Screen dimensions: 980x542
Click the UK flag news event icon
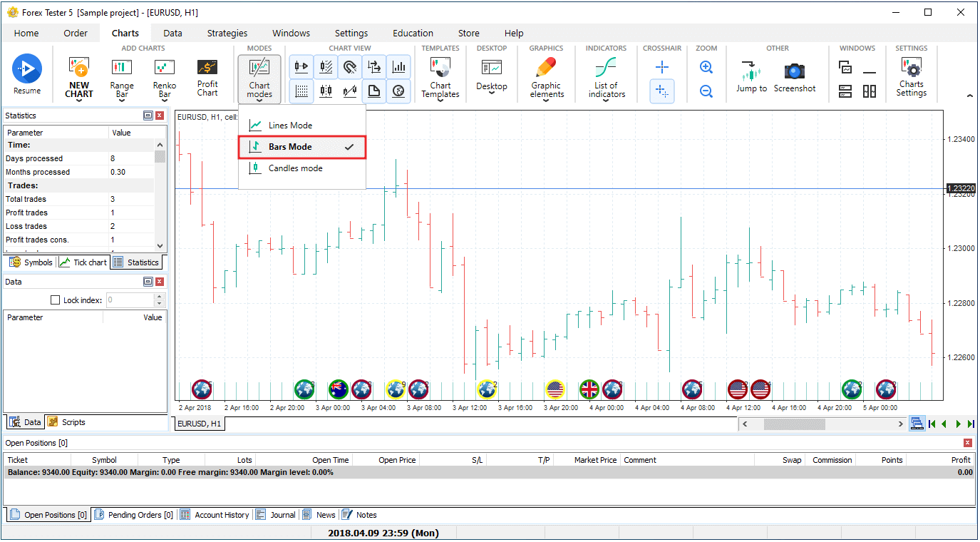pos(589,389)
